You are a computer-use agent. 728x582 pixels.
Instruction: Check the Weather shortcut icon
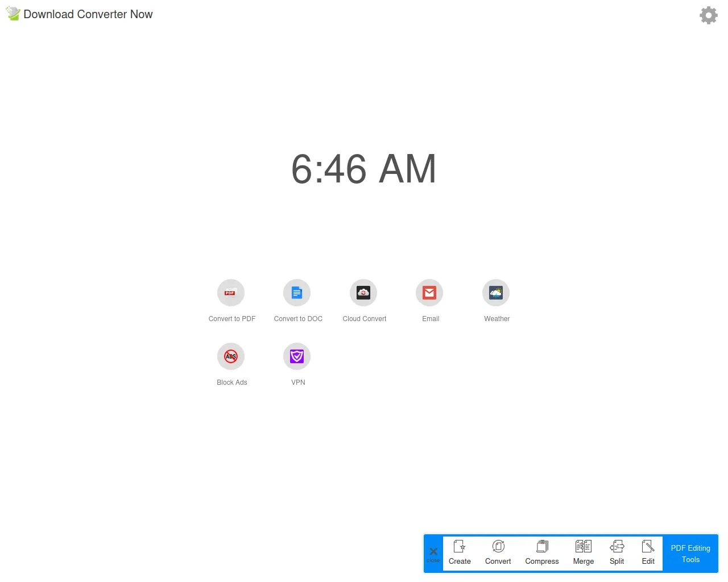[x=496, y=293]
